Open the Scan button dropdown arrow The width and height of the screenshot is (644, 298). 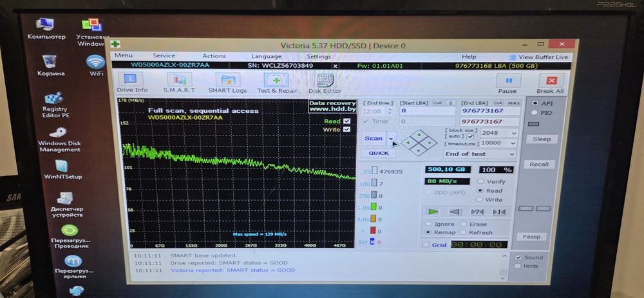point(391,139)
